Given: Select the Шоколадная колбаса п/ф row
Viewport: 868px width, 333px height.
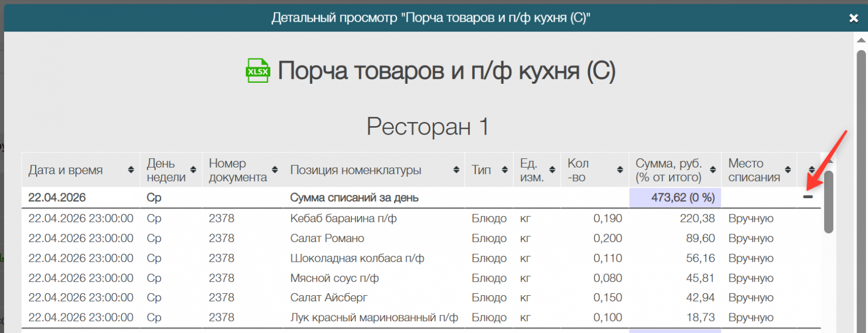Looking at the screenshot, I should [x=421, y=258].
